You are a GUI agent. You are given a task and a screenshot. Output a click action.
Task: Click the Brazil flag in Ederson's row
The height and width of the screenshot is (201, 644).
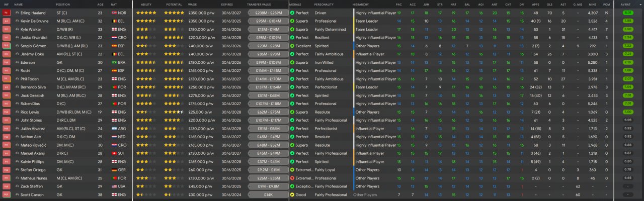[114, 63]
